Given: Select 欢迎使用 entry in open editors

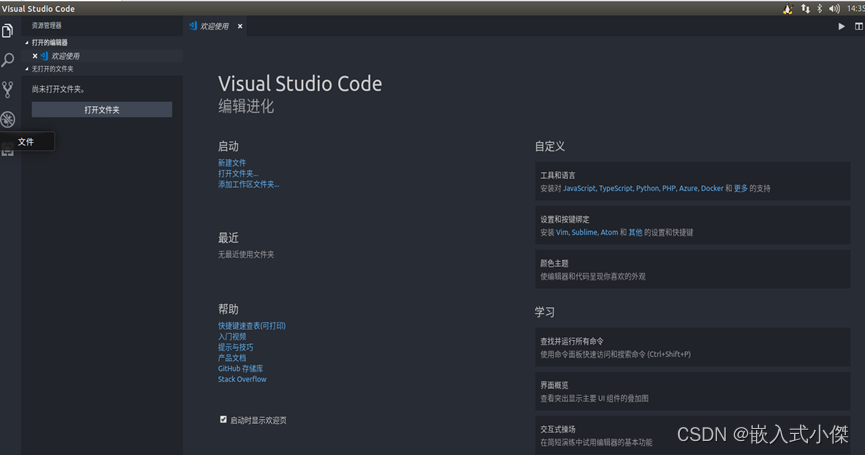Looking at the screenshot, I should tap(102, 56).
